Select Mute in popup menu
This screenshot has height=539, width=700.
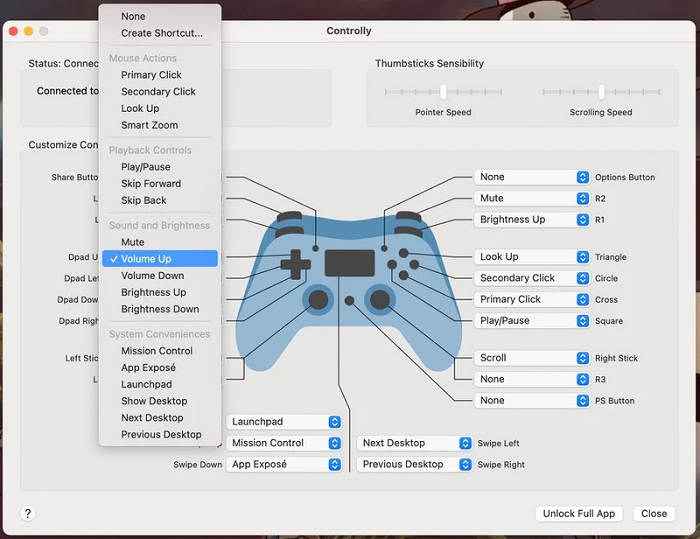pos(160,242)
